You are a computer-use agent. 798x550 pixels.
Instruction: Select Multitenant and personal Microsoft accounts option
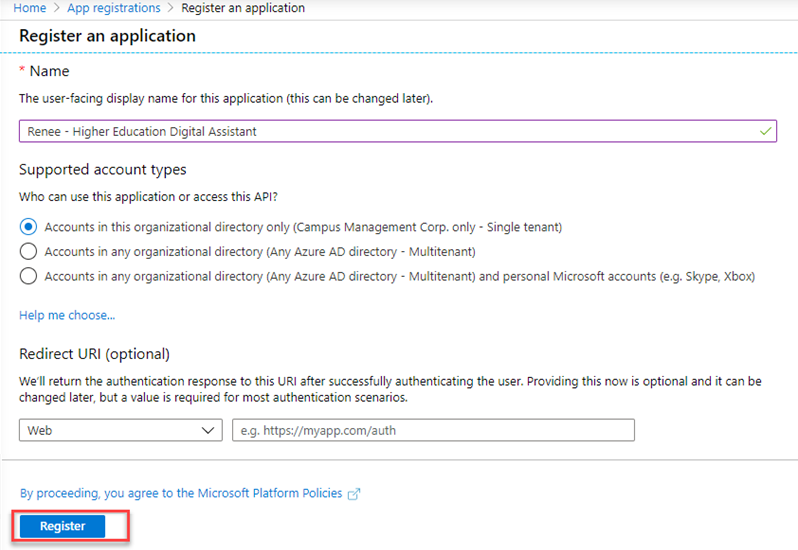point(28,276)
